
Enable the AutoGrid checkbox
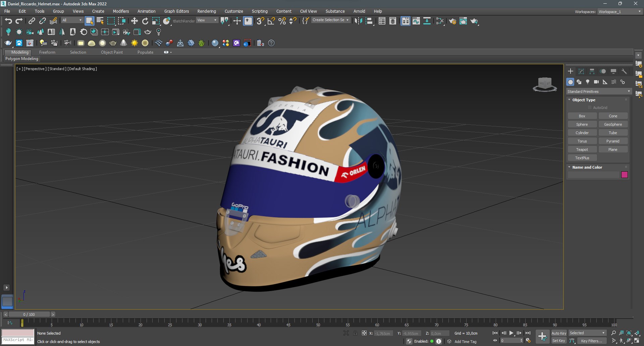[590, 108]
